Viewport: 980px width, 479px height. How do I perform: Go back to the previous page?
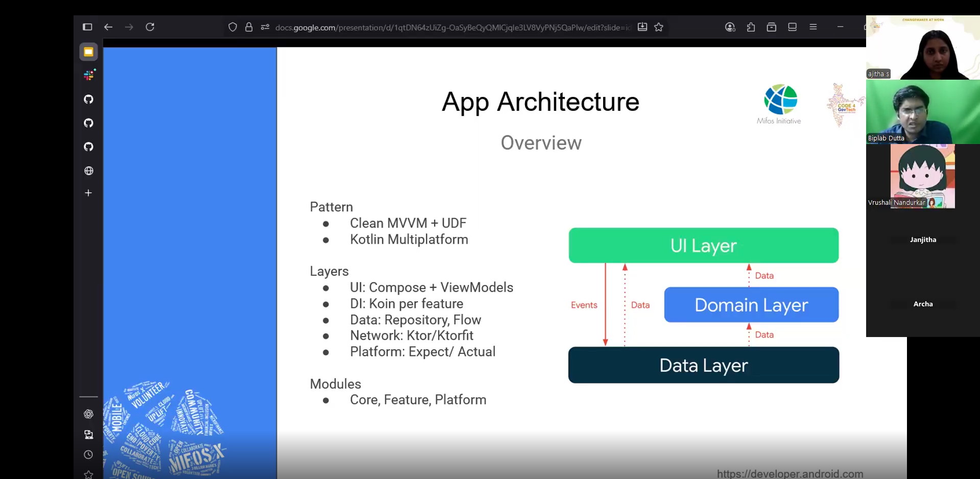pyautogui.click(x=108, y=27)
